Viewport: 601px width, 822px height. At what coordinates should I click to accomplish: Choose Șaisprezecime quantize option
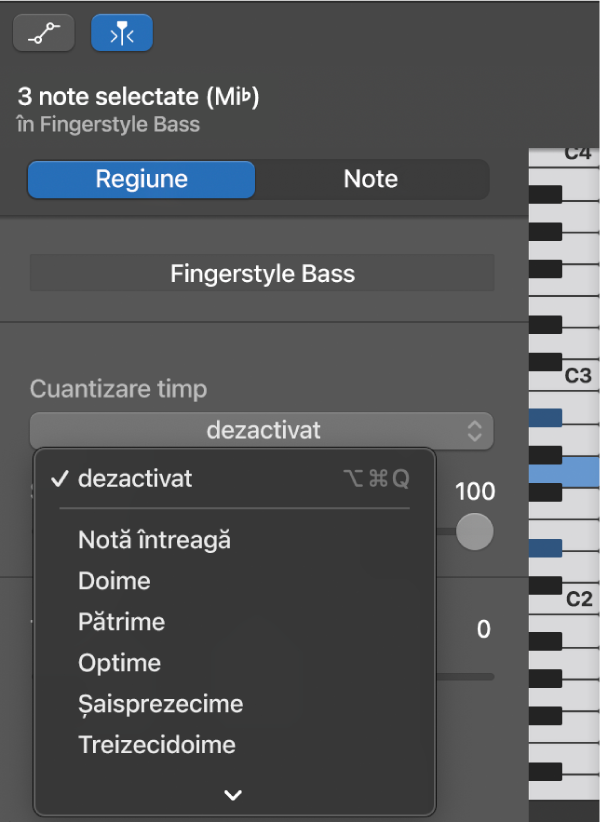[x=161, y=703]
